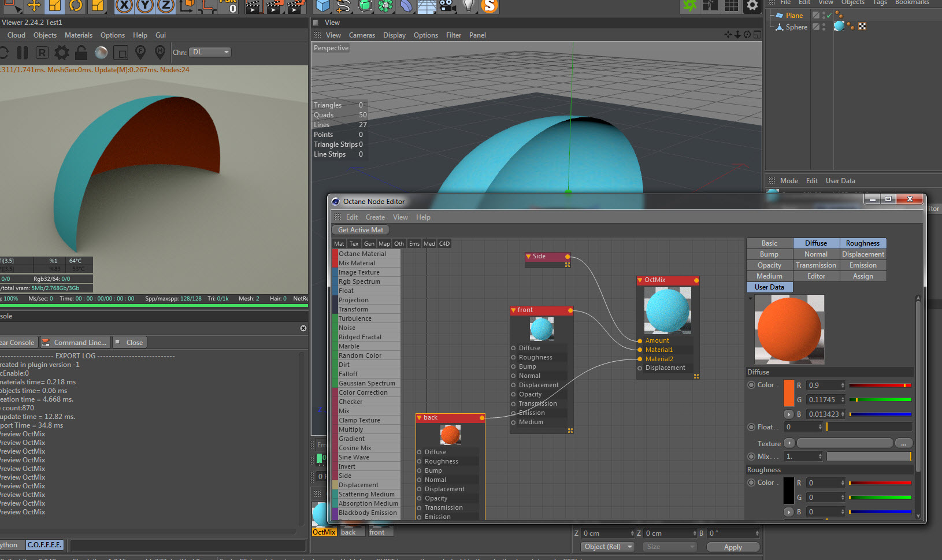Open the Chn channel dropdown

211,52
